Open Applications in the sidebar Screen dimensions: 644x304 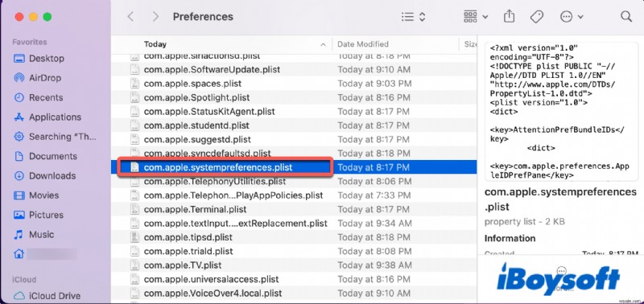56,117
